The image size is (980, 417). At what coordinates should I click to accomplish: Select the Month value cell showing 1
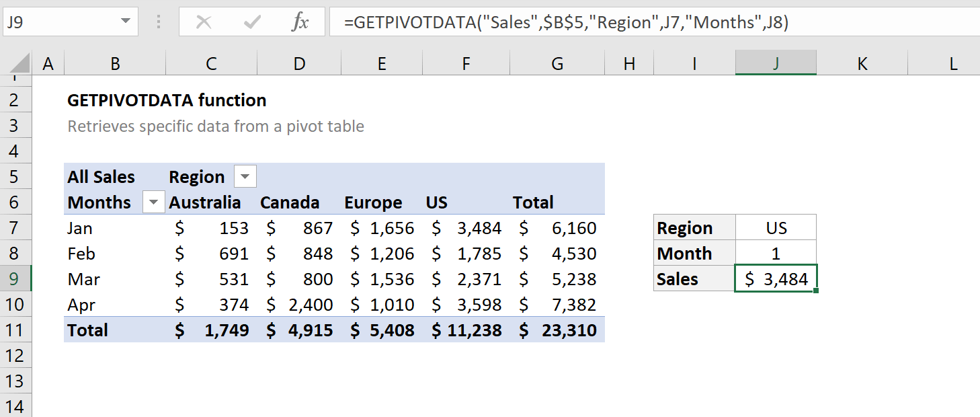tap(775, 253)
